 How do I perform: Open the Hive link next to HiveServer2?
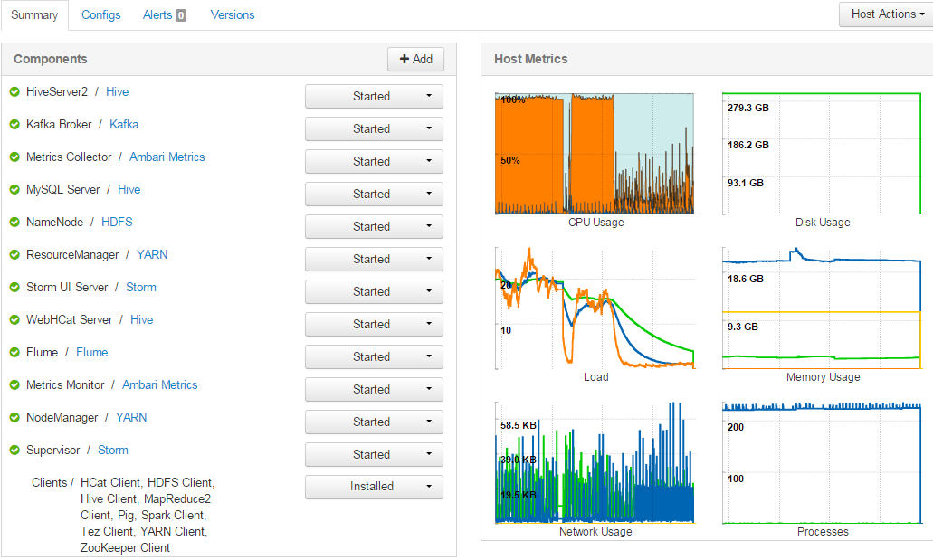(117, 91)
